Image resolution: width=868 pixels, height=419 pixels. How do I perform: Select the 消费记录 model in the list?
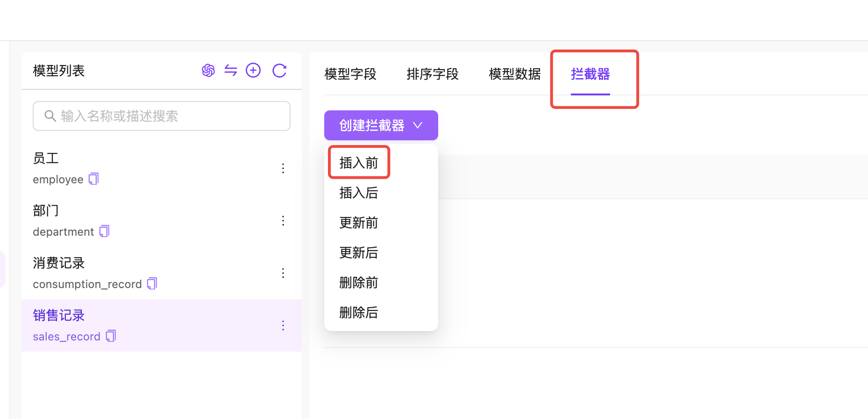162,273
